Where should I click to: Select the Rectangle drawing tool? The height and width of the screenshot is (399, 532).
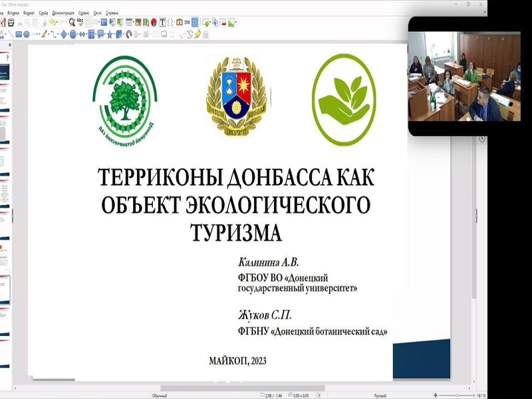coord(19,34)
